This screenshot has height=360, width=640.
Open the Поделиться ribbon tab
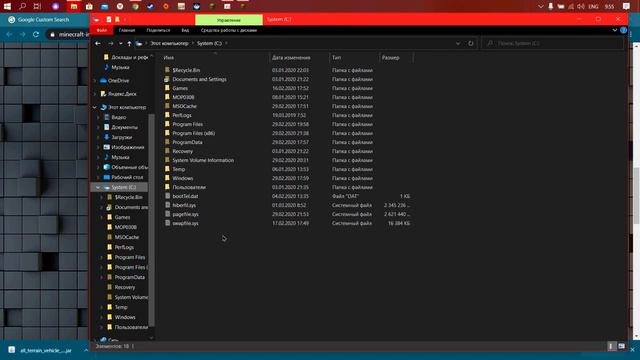(x=158, y=30)
